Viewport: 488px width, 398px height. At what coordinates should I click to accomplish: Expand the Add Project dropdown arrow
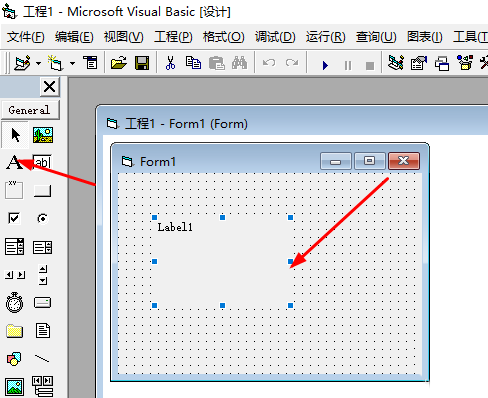coord(38,63)
